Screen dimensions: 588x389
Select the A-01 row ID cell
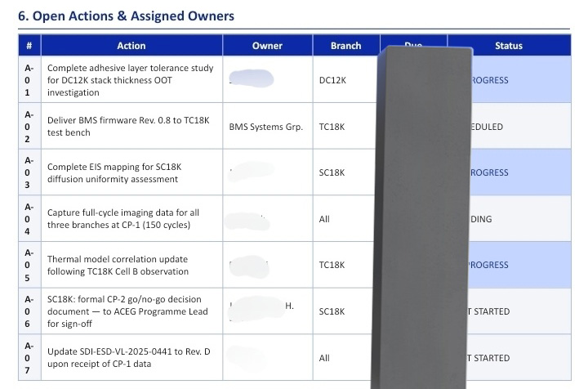29,80
